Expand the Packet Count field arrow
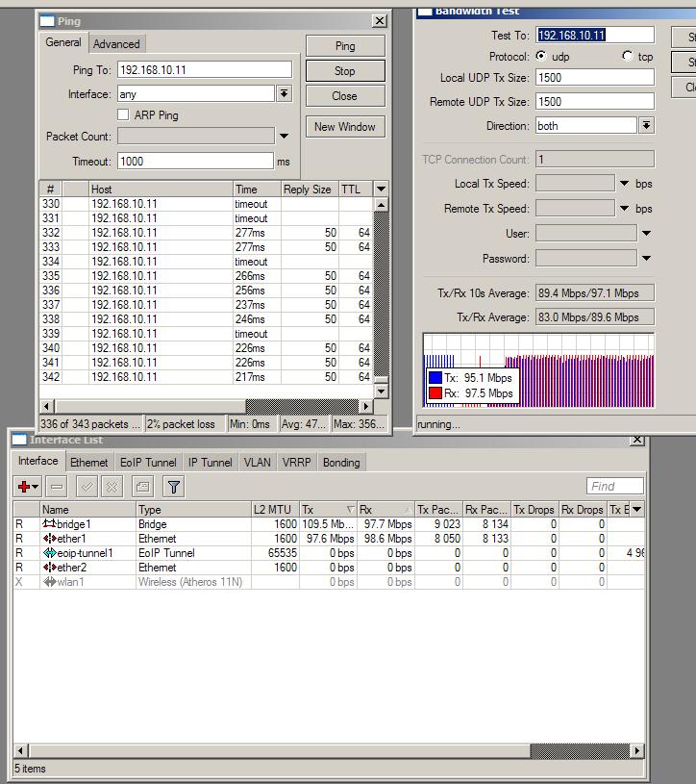Screen dimensions: 696x784 (284, 137)
